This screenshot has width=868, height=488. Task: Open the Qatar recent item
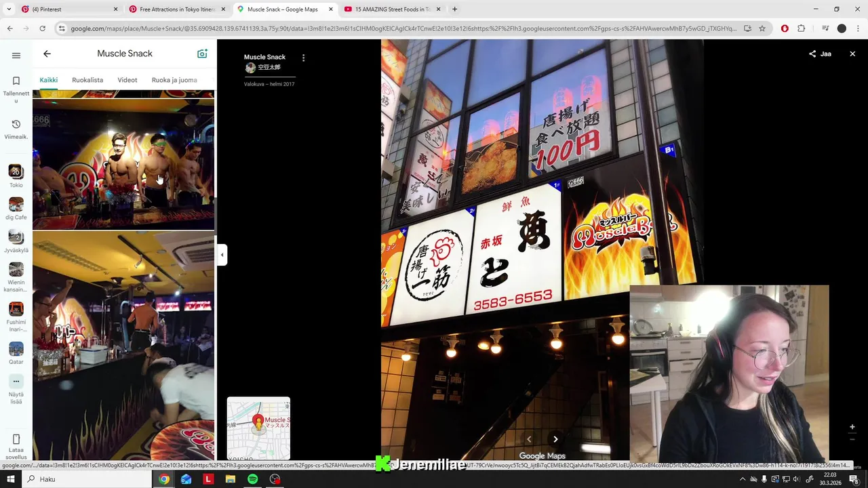tap(16, 352)
